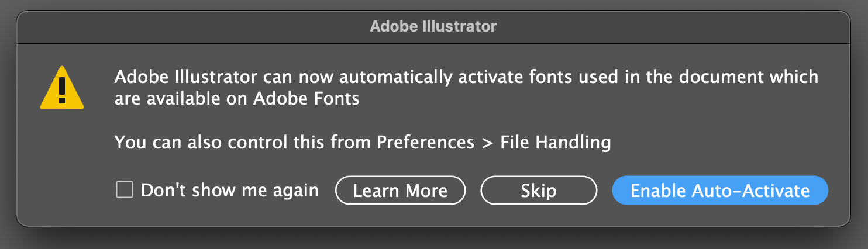The width and height of the screenshot is (868, 249).
Task: Click the yellow warning triangle icon
Action: click(x=62, y=88)
